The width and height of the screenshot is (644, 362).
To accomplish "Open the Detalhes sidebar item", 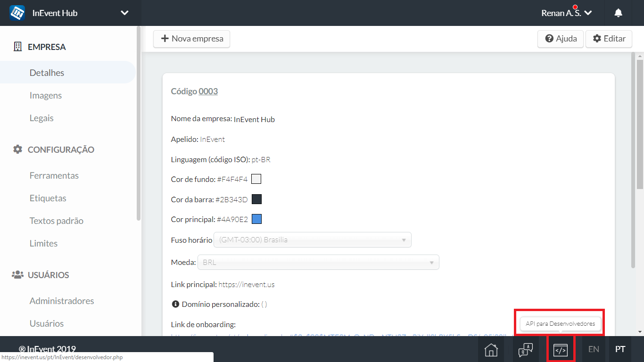I will tap(67, 73).
